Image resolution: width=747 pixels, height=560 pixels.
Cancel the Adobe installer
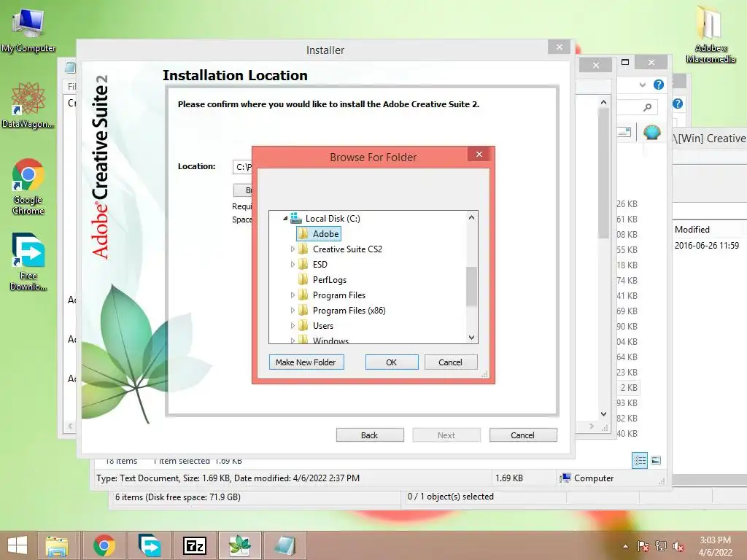[x=522, y=435]
